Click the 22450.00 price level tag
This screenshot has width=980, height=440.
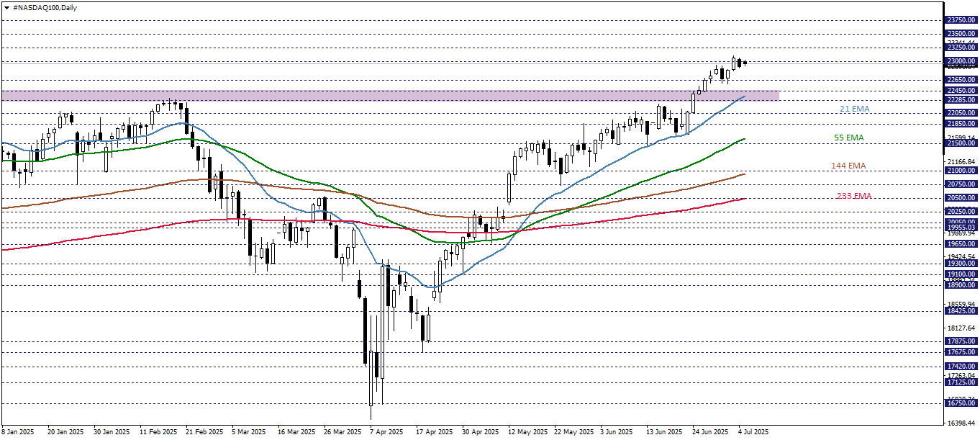[x=961, y=90]
